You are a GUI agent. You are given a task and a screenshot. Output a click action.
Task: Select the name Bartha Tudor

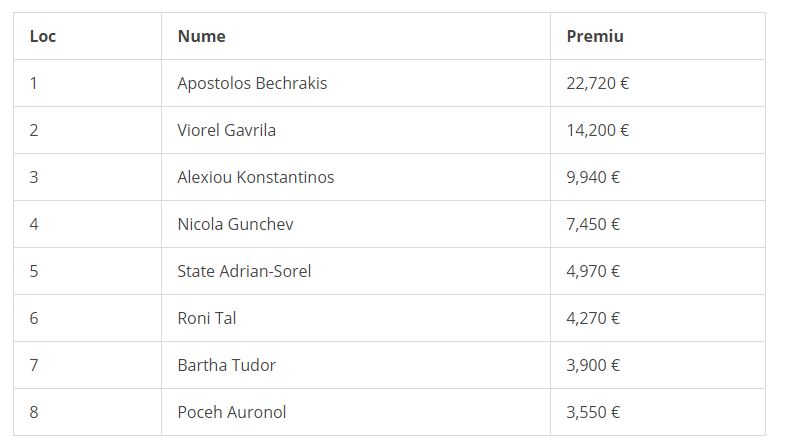click(226, 365)
